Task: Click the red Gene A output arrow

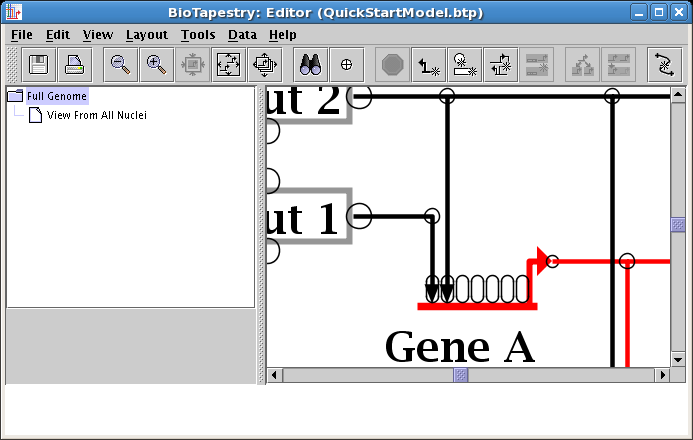Action: 541,261
